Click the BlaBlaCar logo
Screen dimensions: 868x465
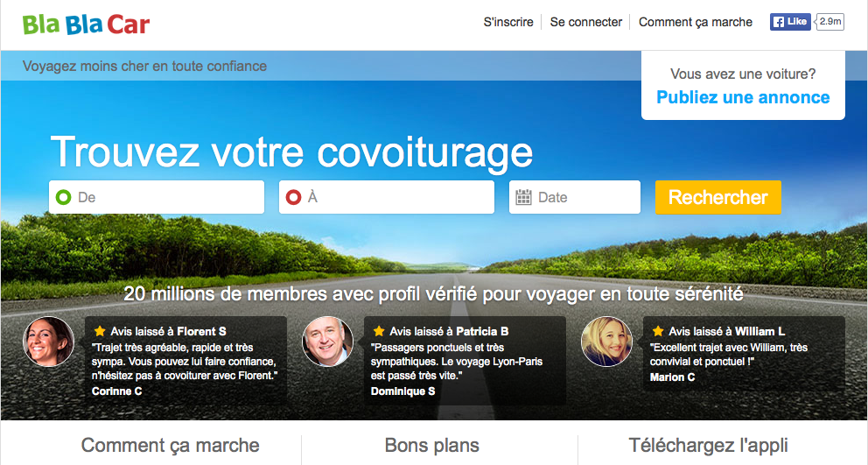click(87, 25)
